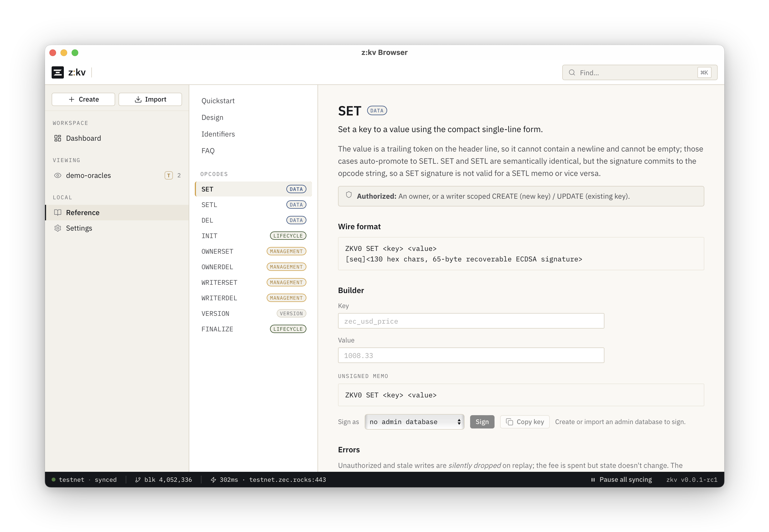Click the ⌘K shortcut badge
769x532 pixels.
[704, 73]
